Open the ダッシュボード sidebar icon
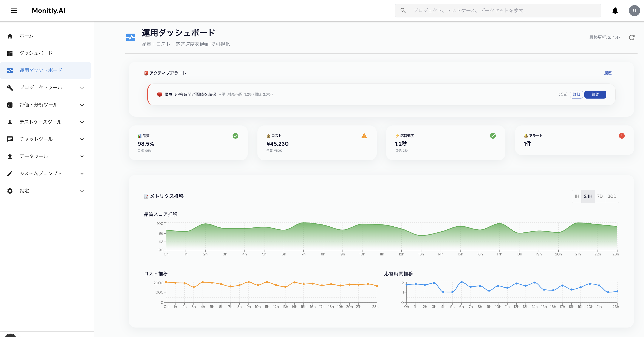The image size is (644, 337). pos(10,53)
